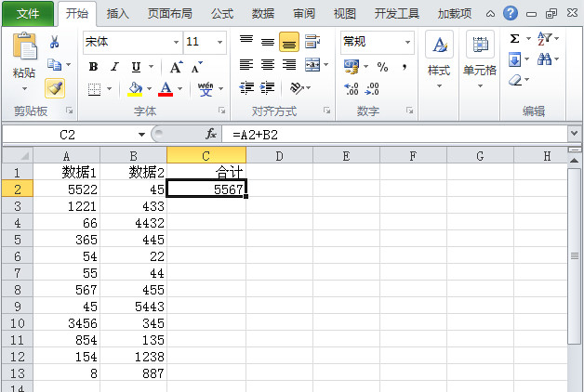Apply comma thousands separator style

tap(405, 67)
